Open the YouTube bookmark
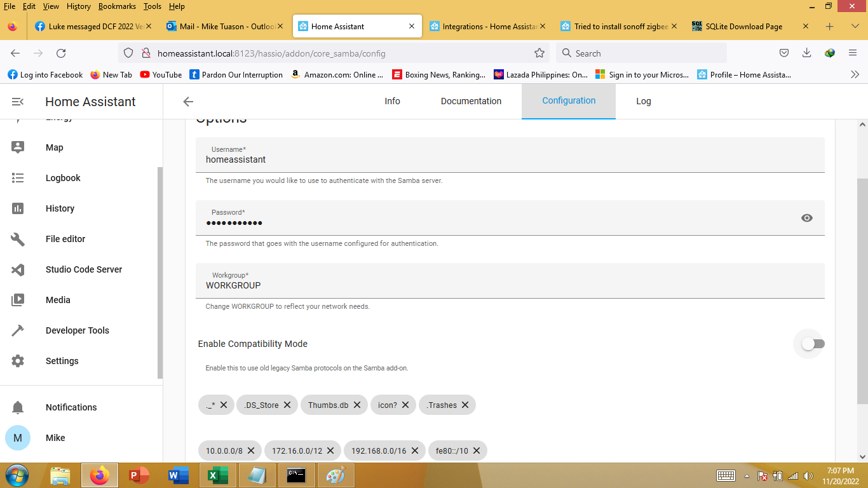Viewport: 868px width, 488px height. click(161, 74)
